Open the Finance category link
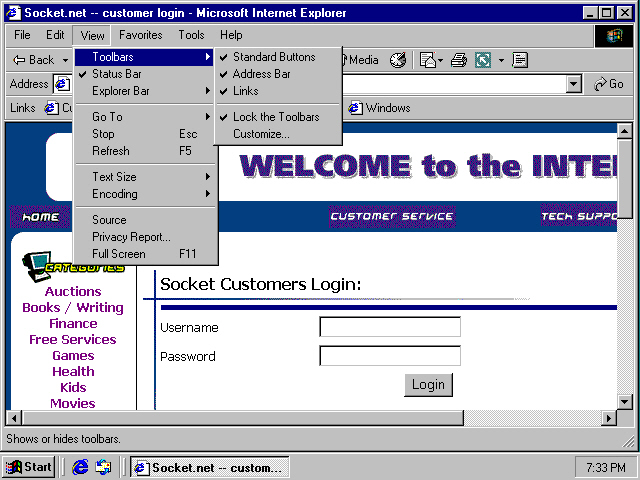Viewport: 640px width, 480px height. click(x=73, y=324)
